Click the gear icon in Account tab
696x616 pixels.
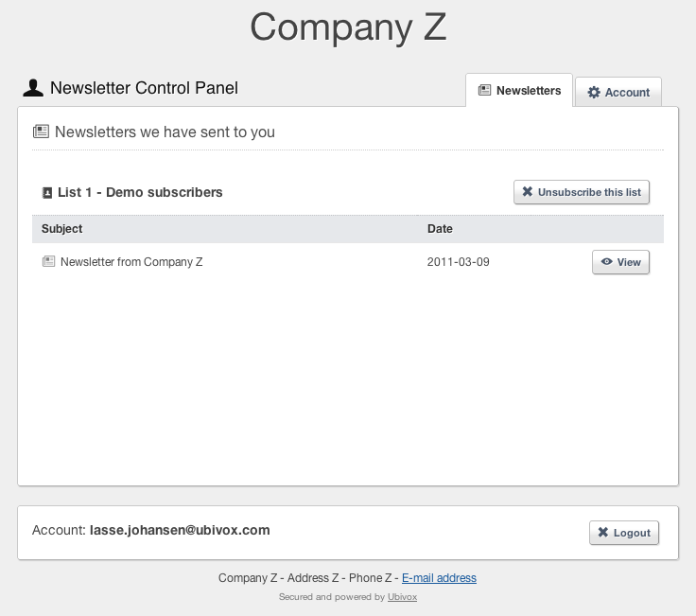[594, 93]
